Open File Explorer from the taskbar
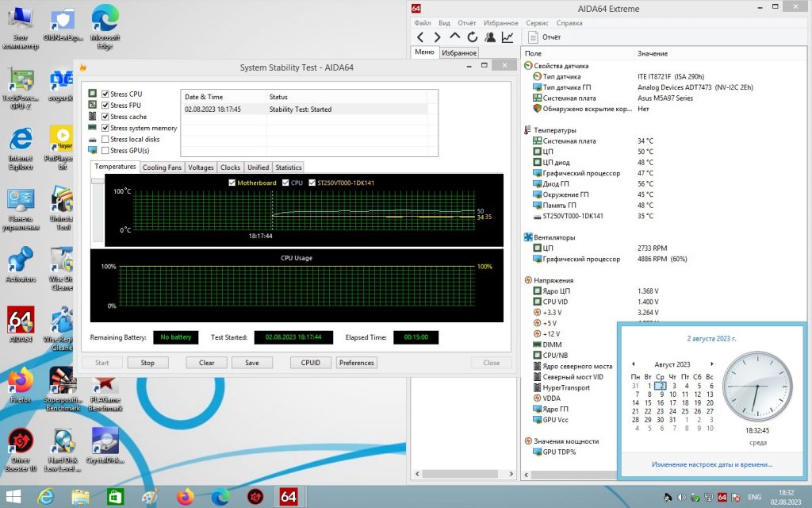The image size is (812, 508). pos(80,497)
